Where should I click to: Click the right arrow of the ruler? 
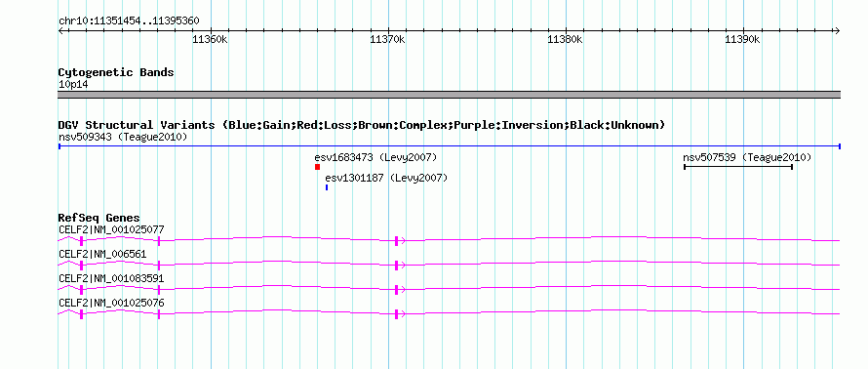point(837,31)
